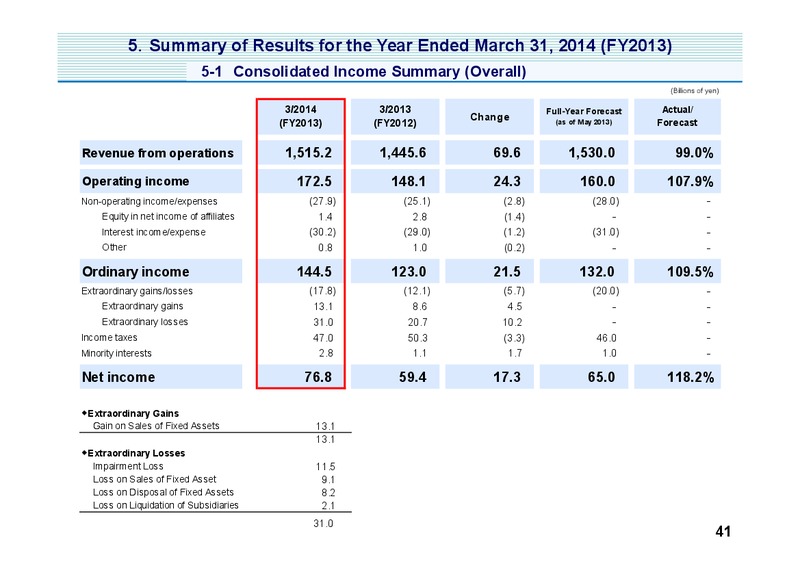This screenshot has width=800, height=566.
Task: Click the ordinary income value 123.0
Action: pyautogui.click(x=409, y=272)
